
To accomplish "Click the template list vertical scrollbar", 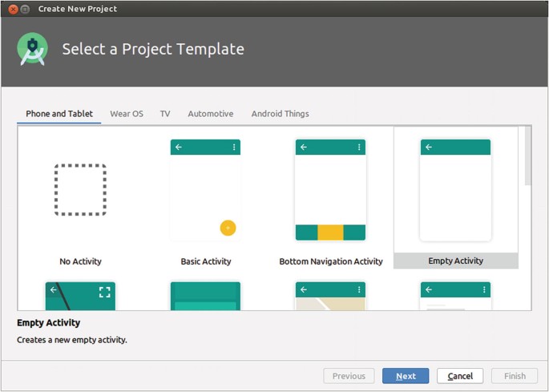I will click(527, 156).
